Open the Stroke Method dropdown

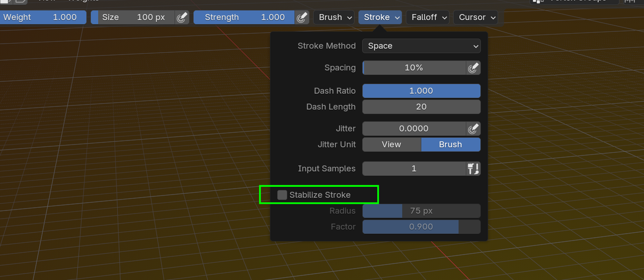(421, 46)
